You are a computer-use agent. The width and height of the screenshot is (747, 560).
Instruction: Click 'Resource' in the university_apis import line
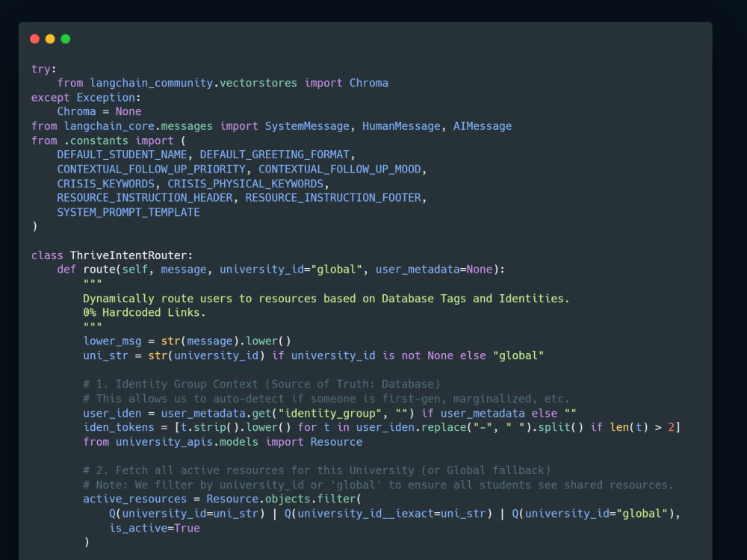point(336,442)
